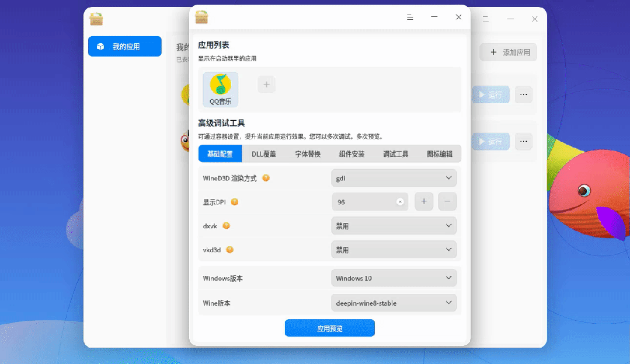
Task: Click the 应用预览 button
Action: pyautogui.click(x=330, y=328)
